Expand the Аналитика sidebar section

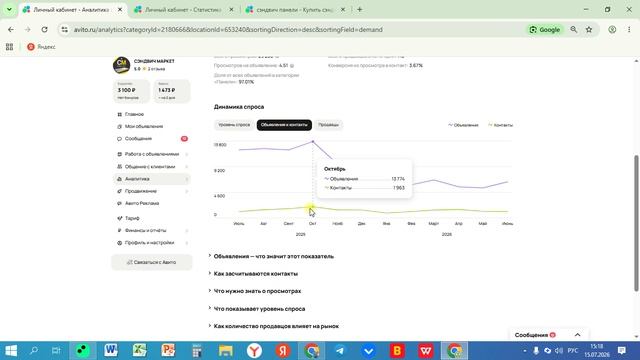[152, 179]
